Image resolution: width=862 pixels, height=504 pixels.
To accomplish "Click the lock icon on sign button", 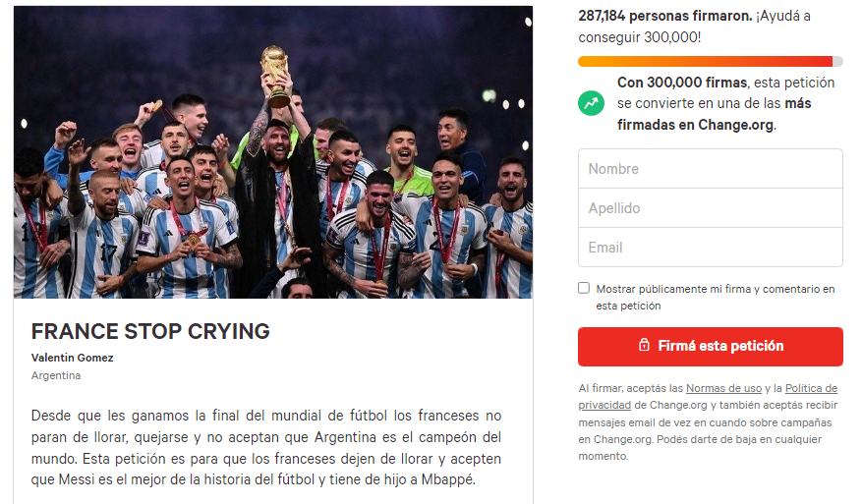I will click(644, 345).
